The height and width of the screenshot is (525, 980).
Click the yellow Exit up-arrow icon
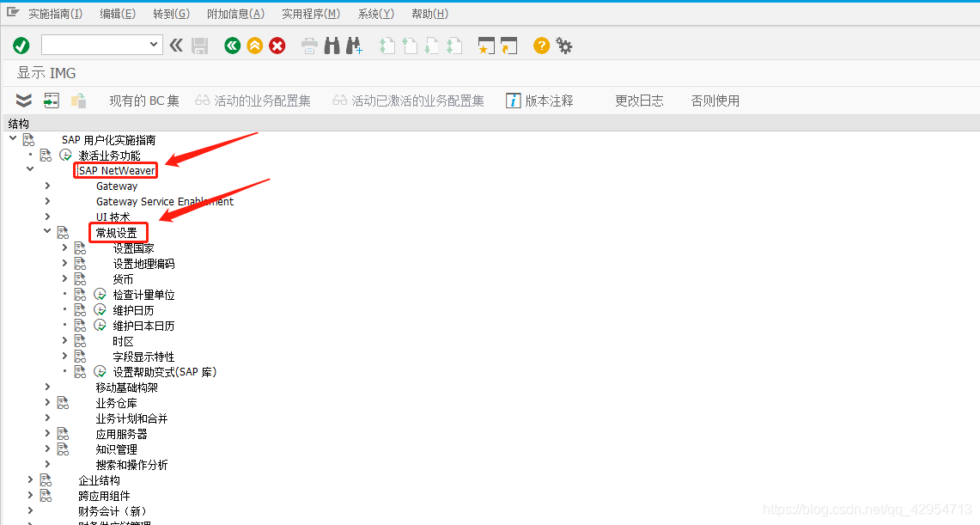254,46
